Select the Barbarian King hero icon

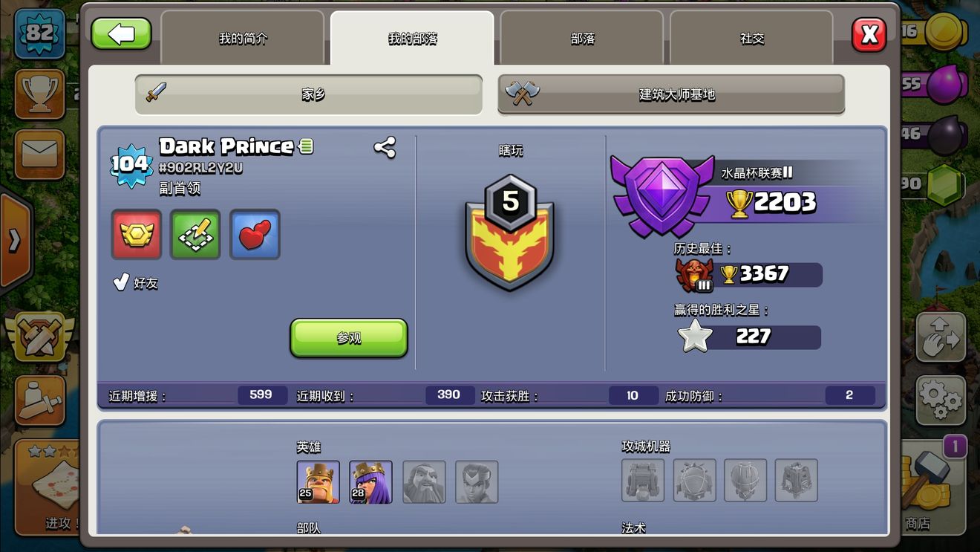click(318, 482)
